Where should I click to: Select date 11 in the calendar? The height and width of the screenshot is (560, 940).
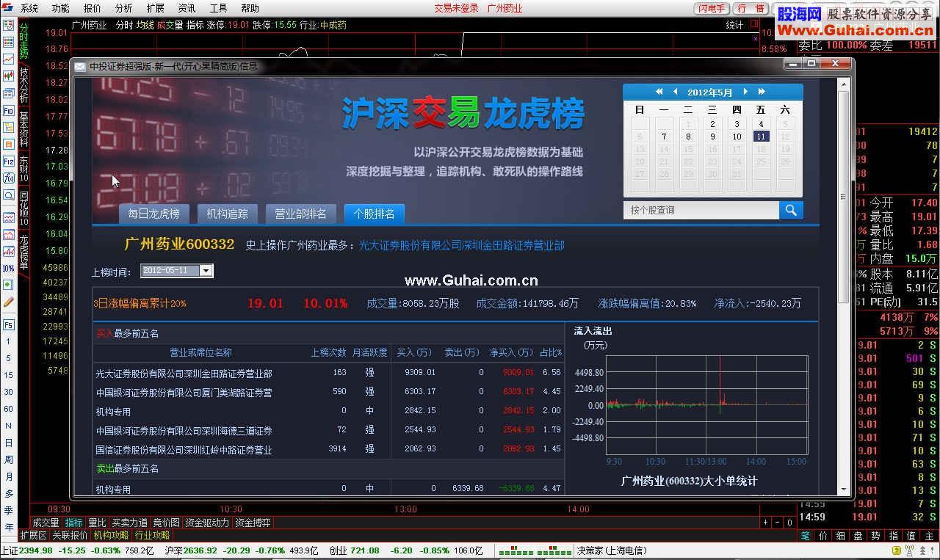tap(761, 137)
